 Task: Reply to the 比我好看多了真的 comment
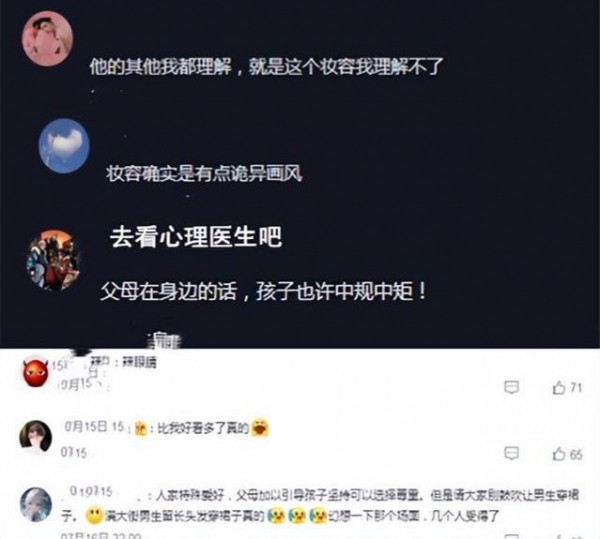coord(511,454)
